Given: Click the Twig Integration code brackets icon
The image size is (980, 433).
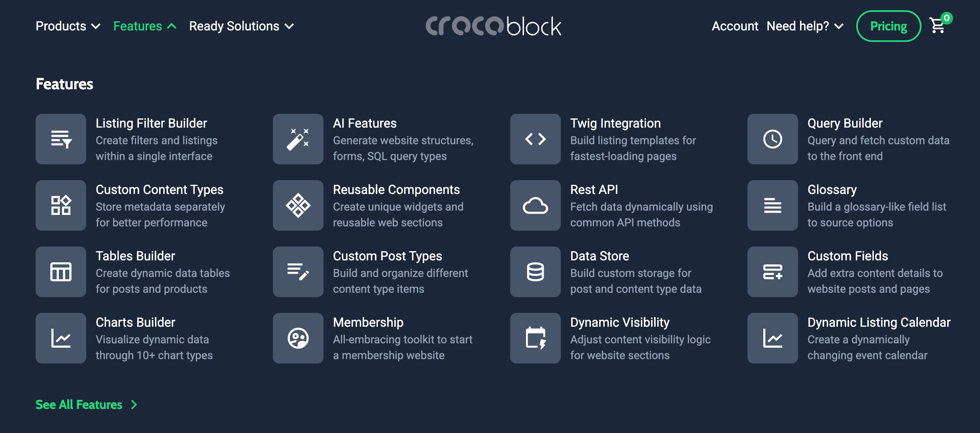Looking at the screenshot, I should pyautogui.click(x=535, y=139).
